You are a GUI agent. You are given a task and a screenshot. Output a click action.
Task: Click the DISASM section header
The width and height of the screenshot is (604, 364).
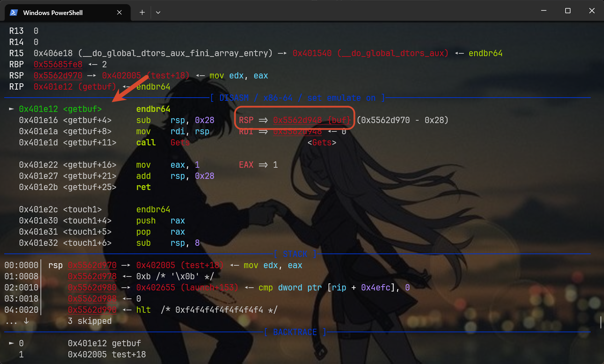click(x=297, y=98)
